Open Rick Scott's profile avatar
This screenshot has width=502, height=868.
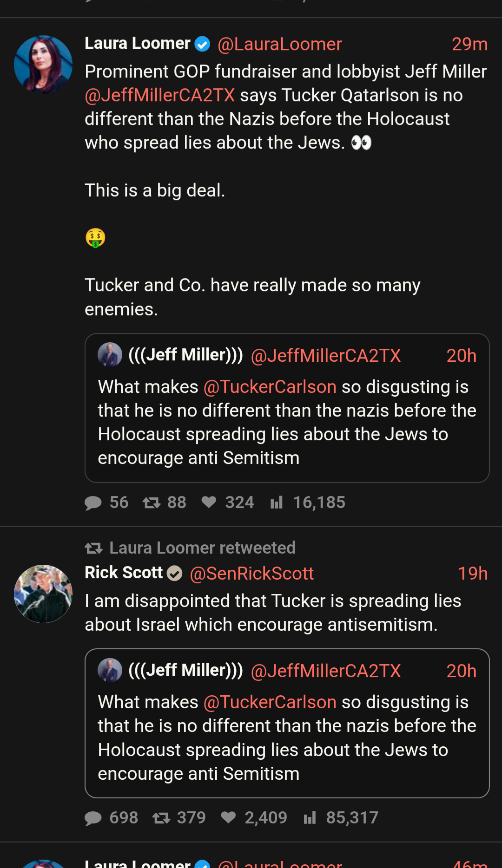[43, 594]
